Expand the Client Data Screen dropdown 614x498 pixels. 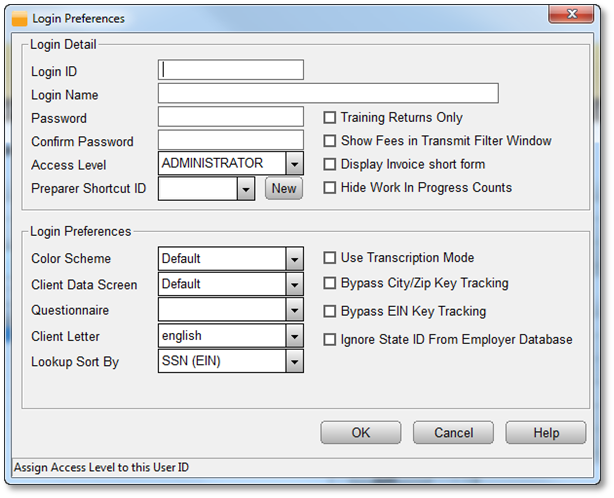pos(294,284)
